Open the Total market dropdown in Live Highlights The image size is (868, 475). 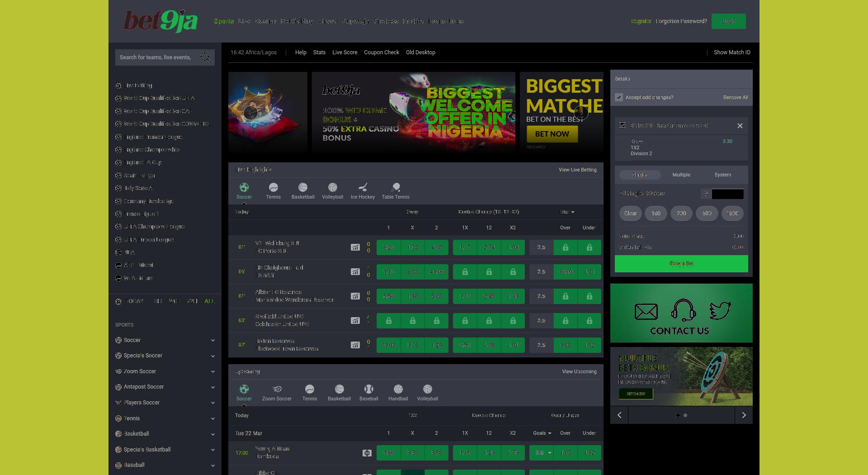coord(566,212)
